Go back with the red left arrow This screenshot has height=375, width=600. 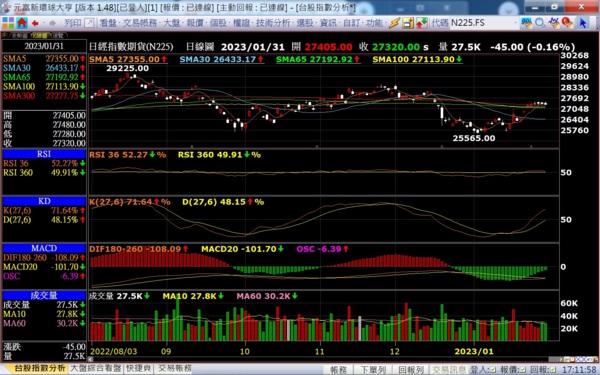[35, 23]
